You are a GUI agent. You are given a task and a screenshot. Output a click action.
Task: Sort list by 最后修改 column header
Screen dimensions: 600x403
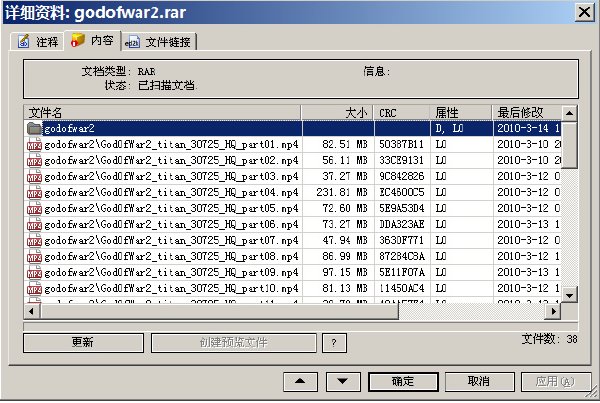527,113
